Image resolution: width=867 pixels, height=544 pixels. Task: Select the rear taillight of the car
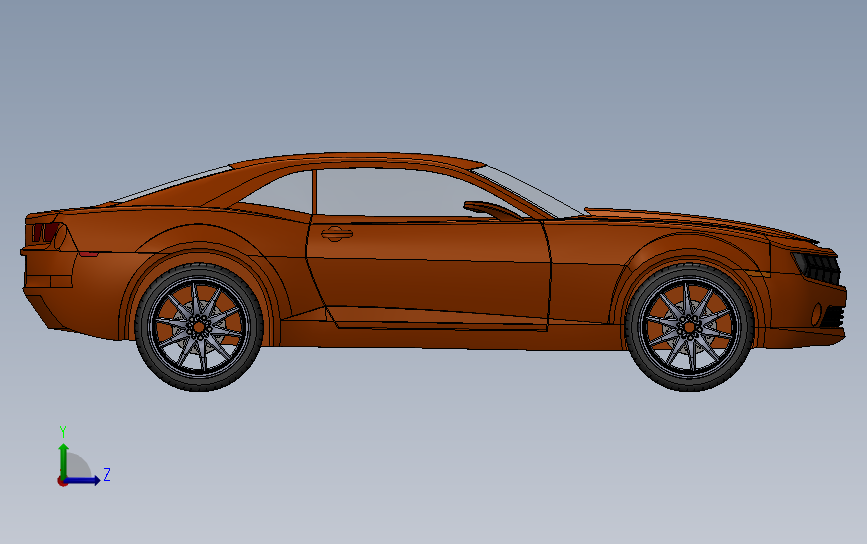pos(45,233)
